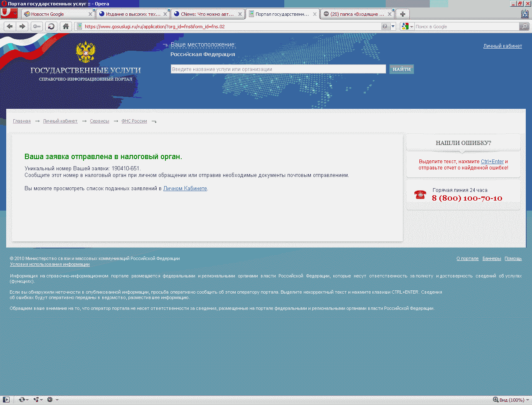Viewport: 532px width, 405px height.
Task: Close the Издание о высоких тех tab
Action: [165, 14]
